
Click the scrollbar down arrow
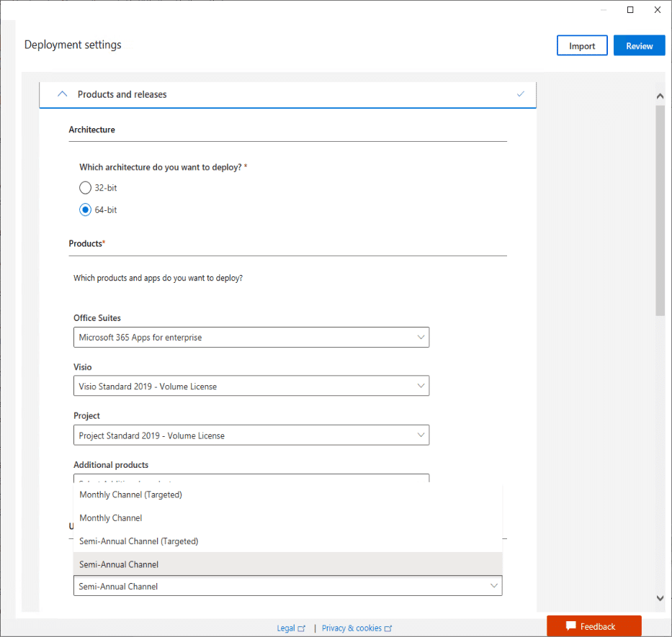tap(660, 597)
